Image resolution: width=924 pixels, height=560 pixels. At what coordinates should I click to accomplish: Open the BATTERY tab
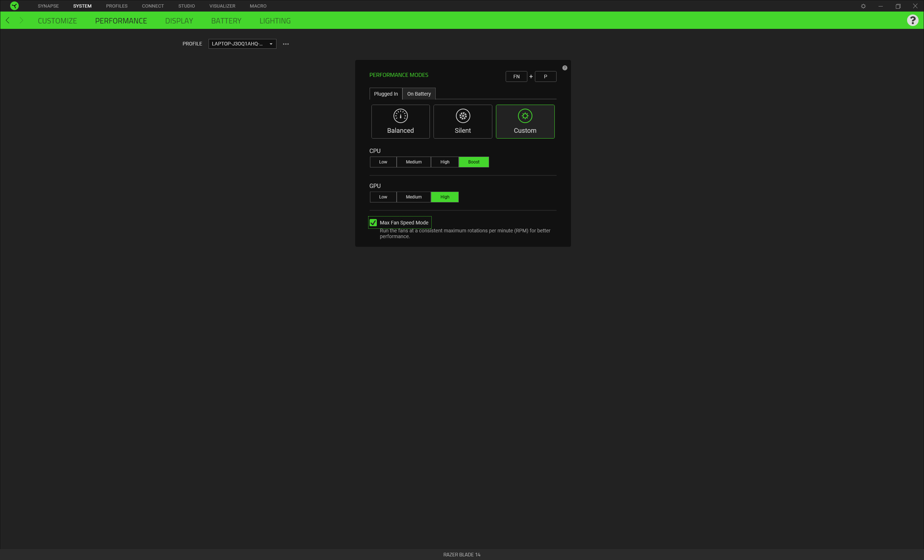(226, 21)
